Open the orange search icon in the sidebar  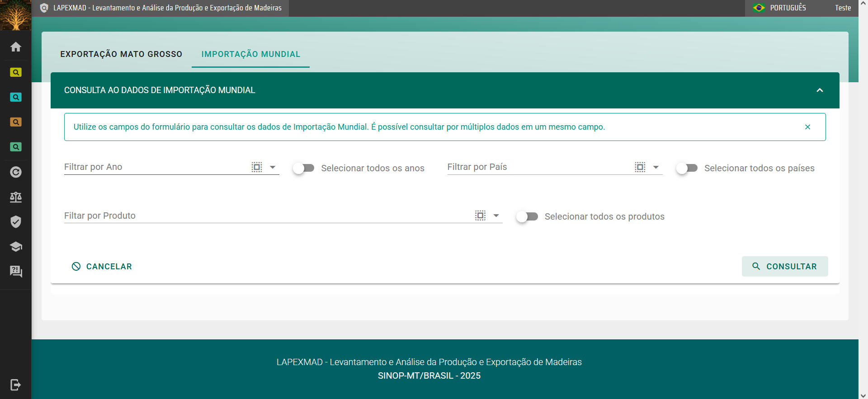16,122
